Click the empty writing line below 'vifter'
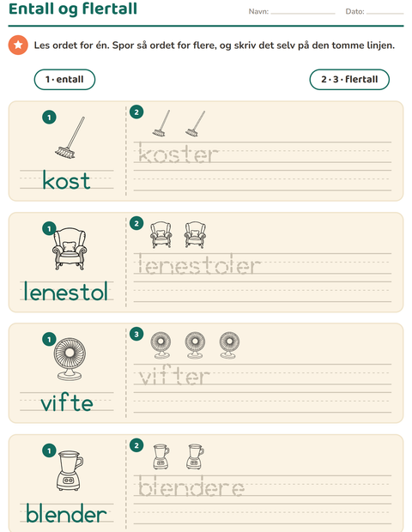The height and width of the screenshot is (532, 412). click(x=263, y=402)
